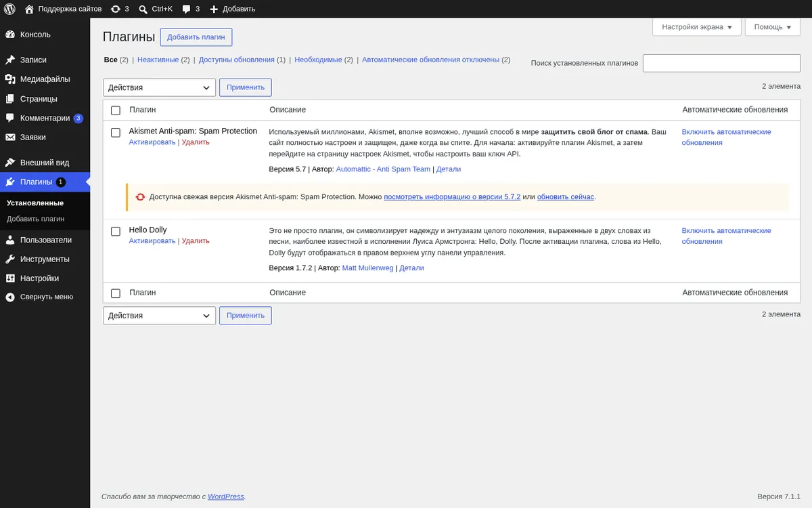Click the plus icon for Добавить
Viewport: 812px width, 508px height.
(x=214, y=9)
